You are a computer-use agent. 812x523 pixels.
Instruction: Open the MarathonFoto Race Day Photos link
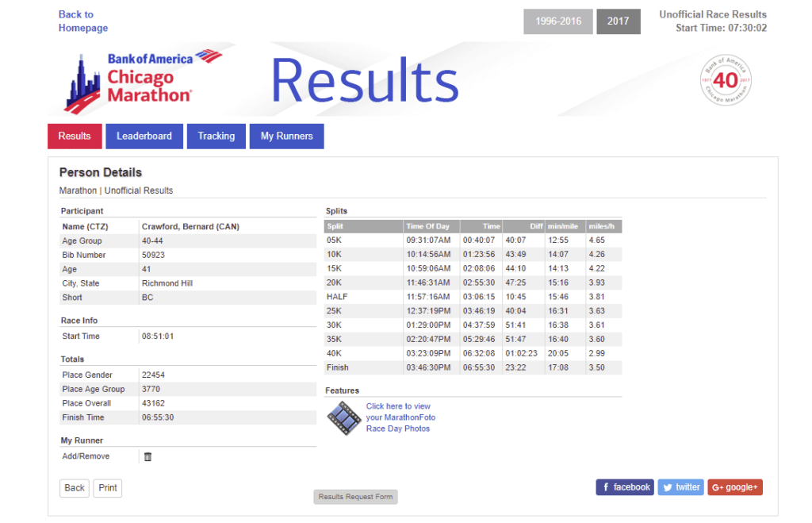coord(400,417)
